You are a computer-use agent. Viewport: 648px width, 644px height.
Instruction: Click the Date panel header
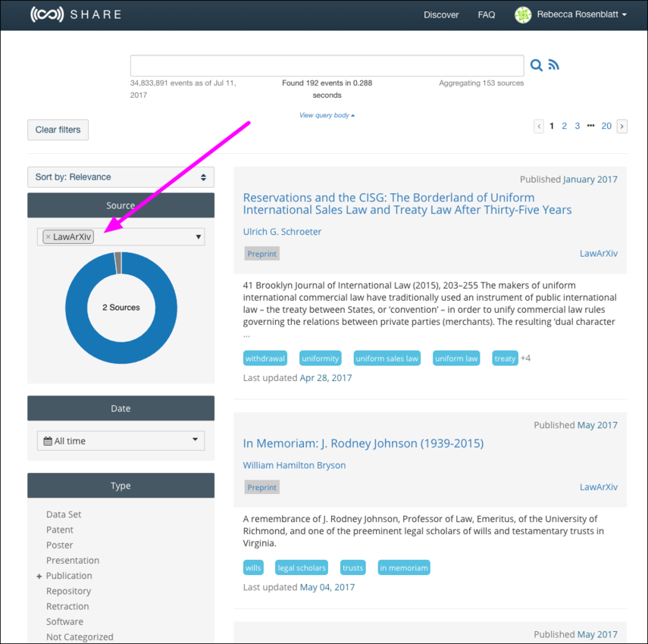[121, 408]
